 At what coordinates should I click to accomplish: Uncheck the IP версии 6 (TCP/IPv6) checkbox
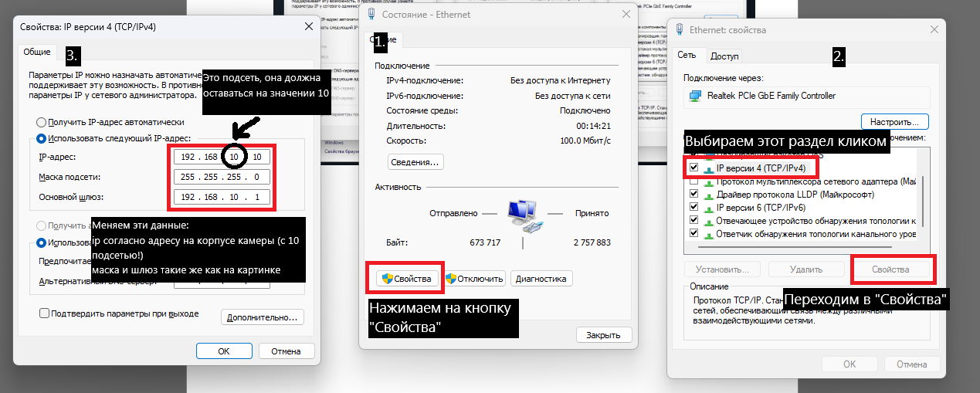[693, 208]
